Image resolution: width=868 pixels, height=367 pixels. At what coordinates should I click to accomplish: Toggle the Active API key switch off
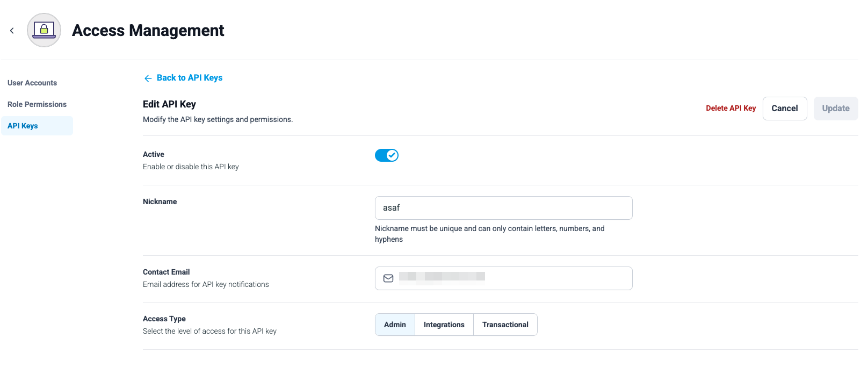[x=387, y=155]
